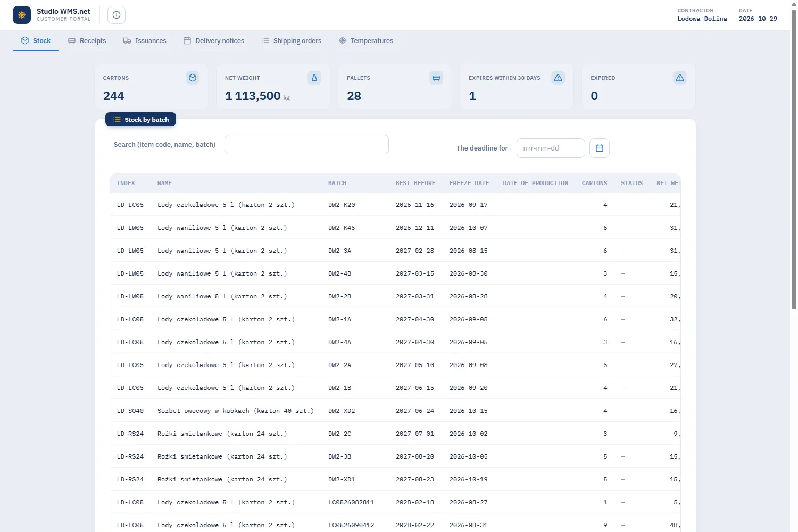Click the Cartons total 244 value
This screenshot has height=532, width=798.
point(113,96)
